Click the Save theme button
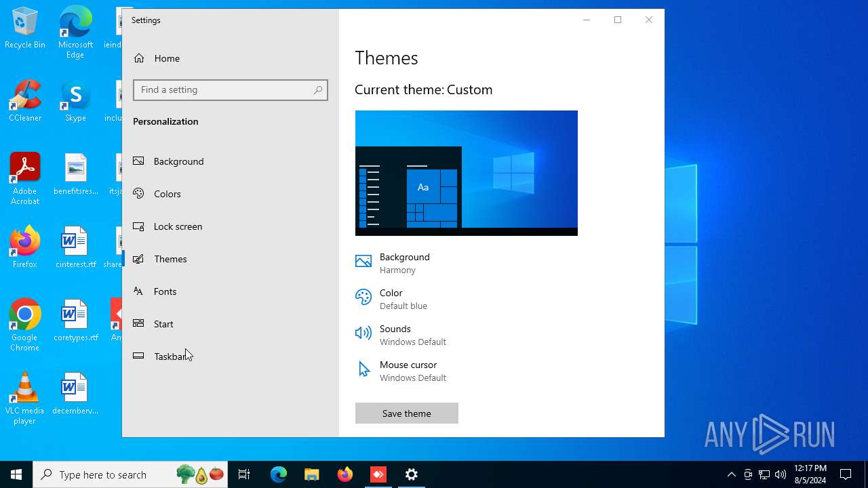The width and height of the screenshot is (868, 488). point(407,413)
